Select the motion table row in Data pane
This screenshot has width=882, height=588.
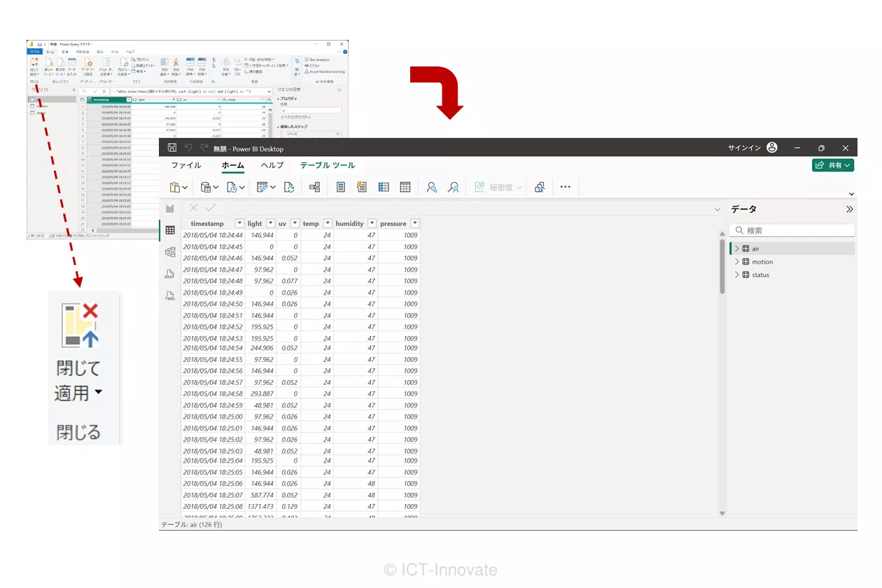[792, 262]
